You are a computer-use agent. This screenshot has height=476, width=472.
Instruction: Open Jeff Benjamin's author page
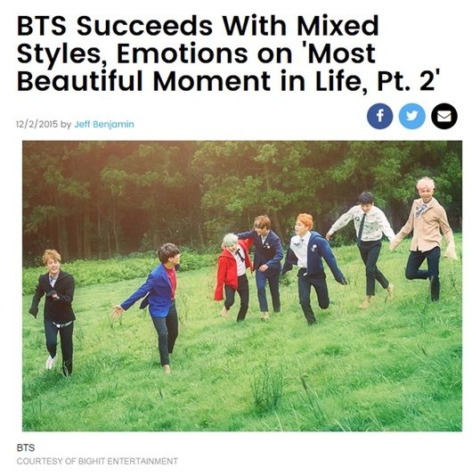(x=104, y=125)
